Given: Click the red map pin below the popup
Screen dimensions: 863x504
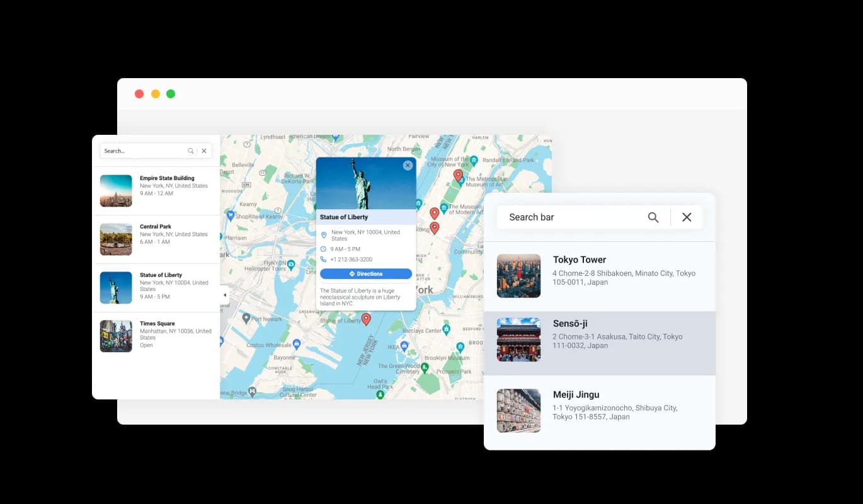Looking at the screenshot, I should (x=366, y=319).
